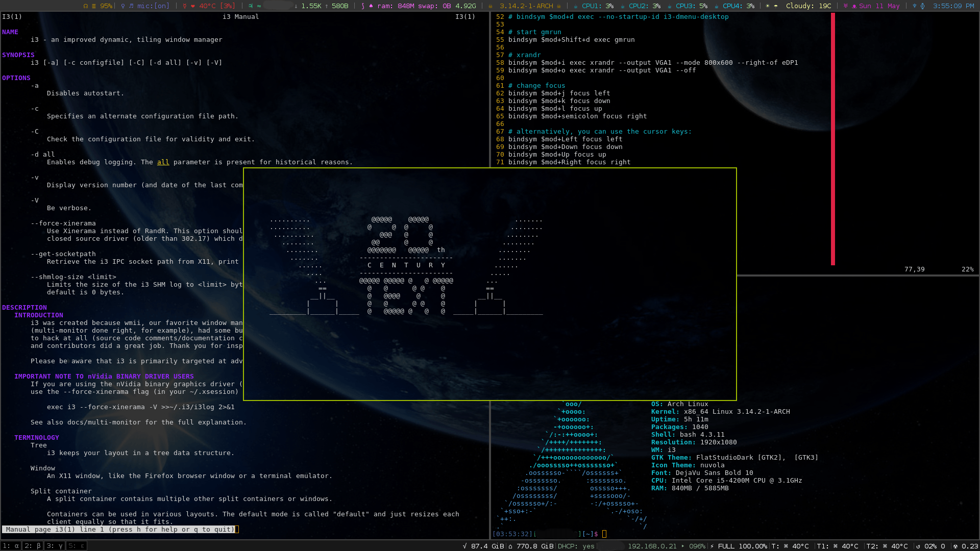Click the 'Shell: bash 4.3.11' line

688,435
